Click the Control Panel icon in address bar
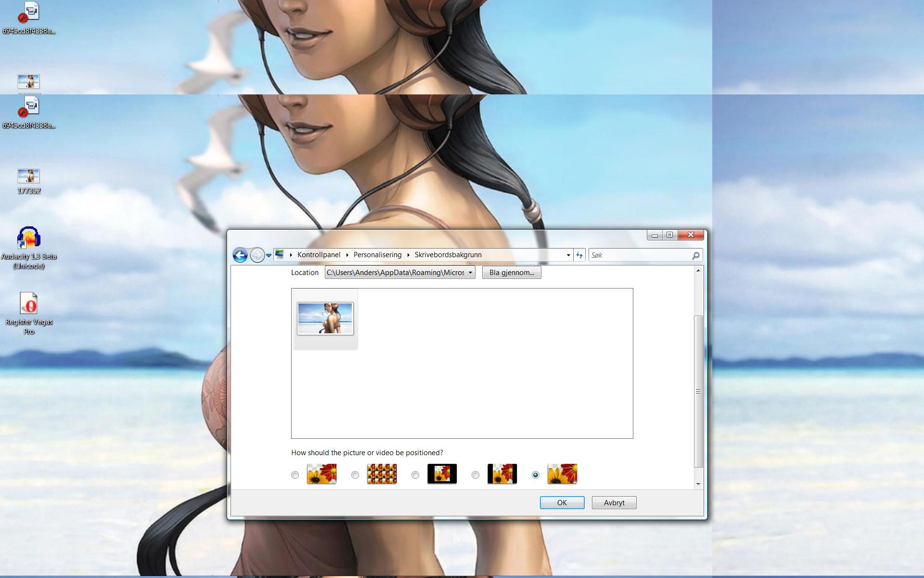This screenshot has width=924, height=578. (280, 255)
